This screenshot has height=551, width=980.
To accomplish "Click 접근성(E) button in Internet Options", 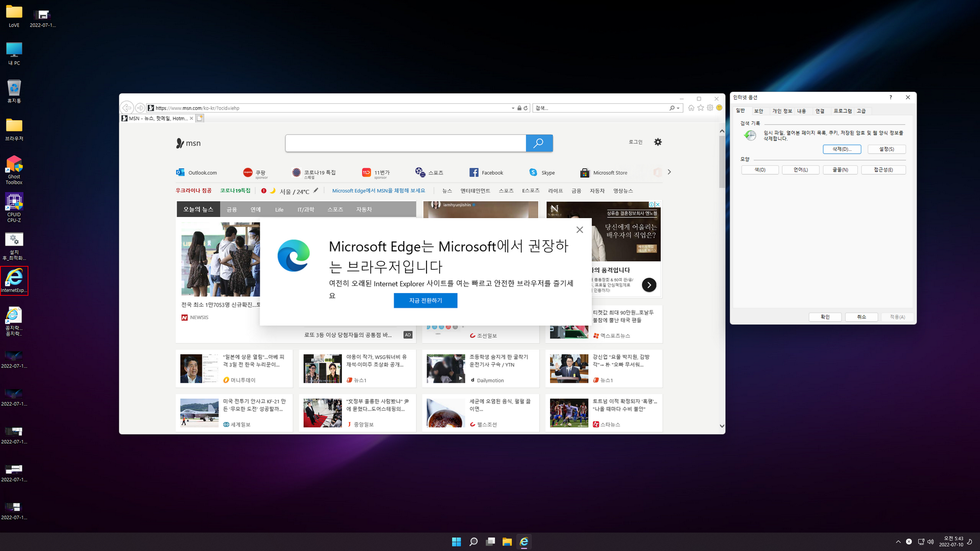I will (883, 170).
